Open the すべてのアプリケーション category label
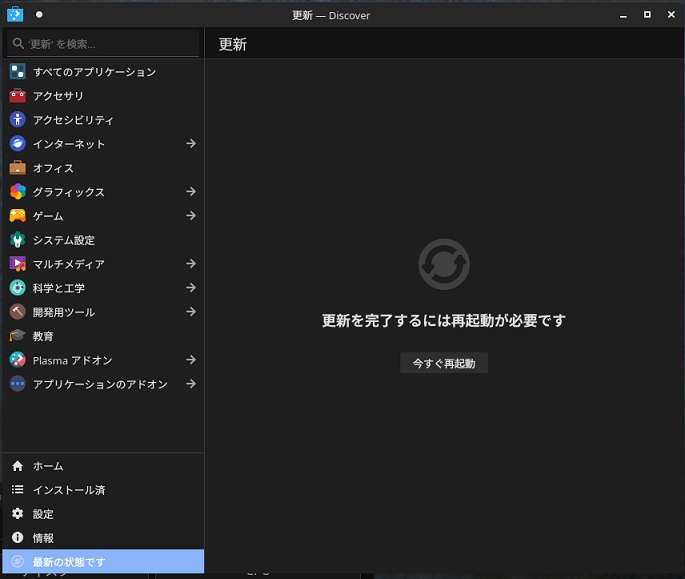This screenshot has height=579, width=685. point(94,72)
